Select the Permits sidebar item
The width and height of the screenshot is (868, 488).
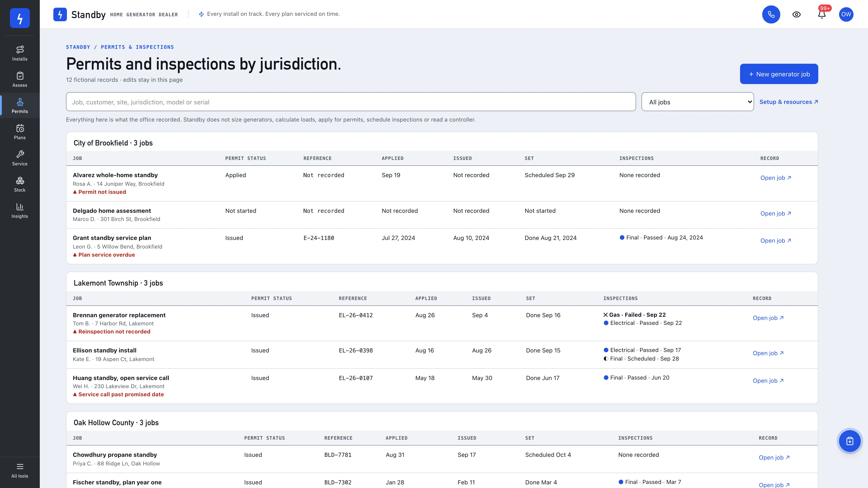point(20,106)
